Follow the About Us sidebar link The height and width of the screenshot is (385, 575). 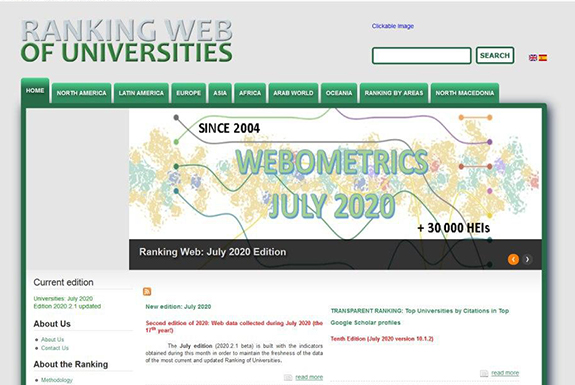point(52,340)
